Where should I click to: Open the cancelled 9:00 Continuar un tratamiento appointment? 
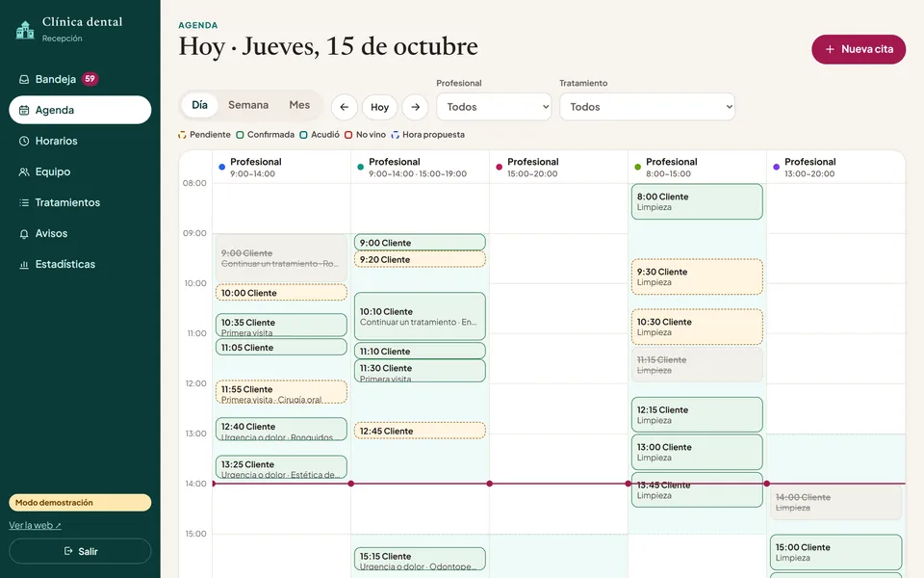point(281,258)
